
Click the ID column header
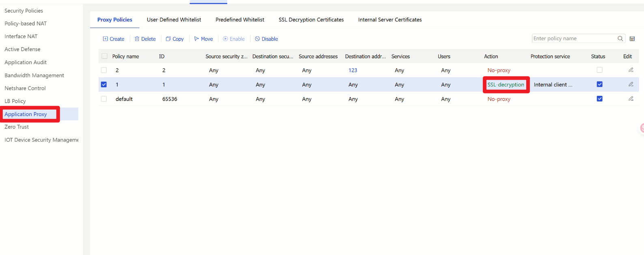[x=162, y=56]
